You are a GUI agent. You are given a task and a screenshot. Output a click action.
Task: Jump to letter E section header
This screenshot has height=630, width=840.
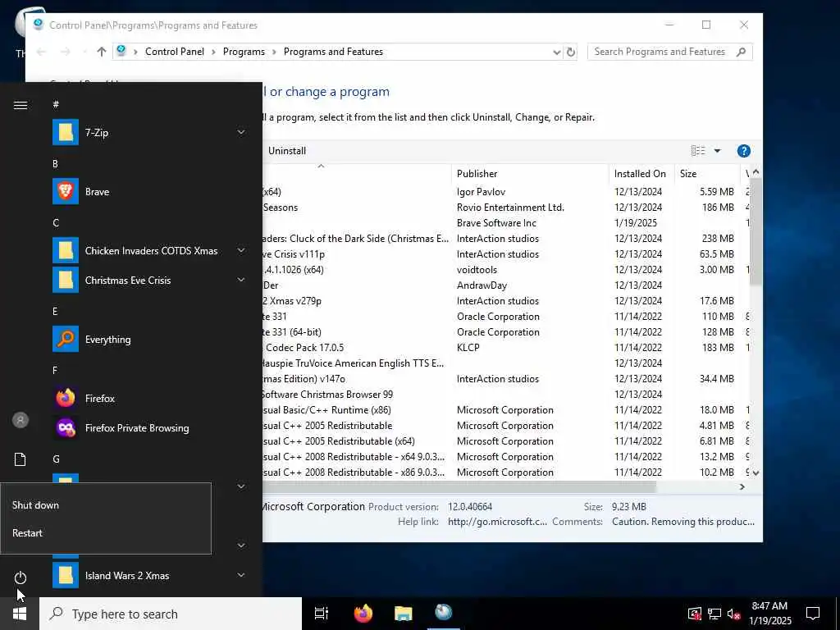click(55, 311)
